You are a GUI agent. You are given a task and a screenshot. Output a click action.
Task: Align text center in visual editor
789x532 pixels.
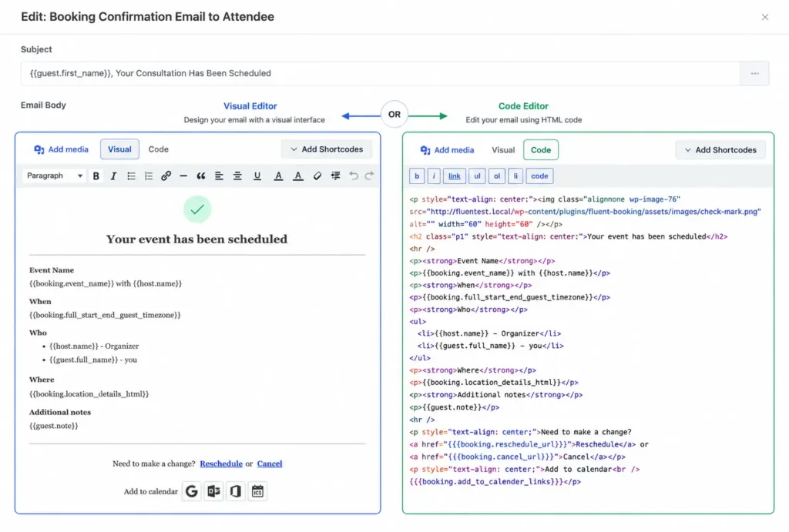[237, 176]
